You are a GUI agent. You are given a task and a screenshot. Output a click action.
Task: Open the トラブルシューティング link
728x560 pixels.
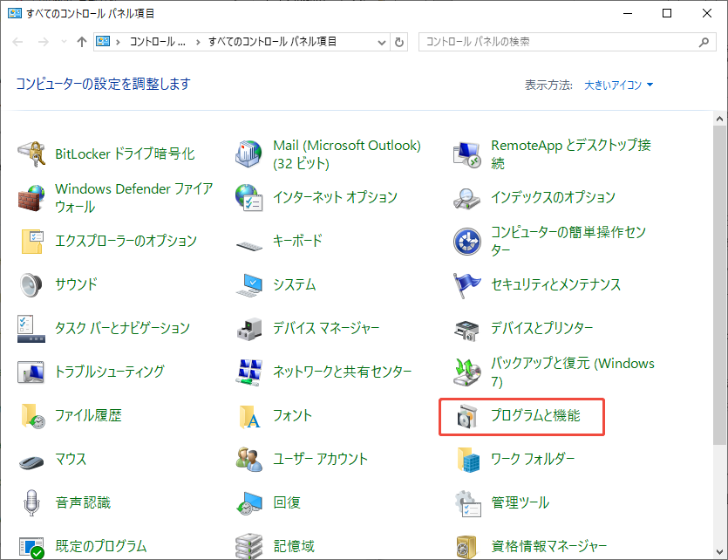[x=109, y=372]
